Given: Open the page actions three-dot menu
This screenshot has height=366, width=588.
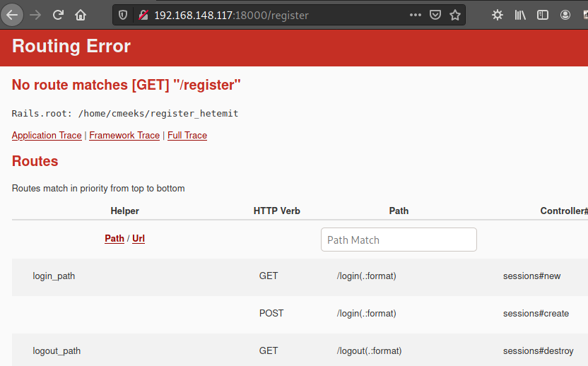Looking at the screenshot, I should pos(415,15).
